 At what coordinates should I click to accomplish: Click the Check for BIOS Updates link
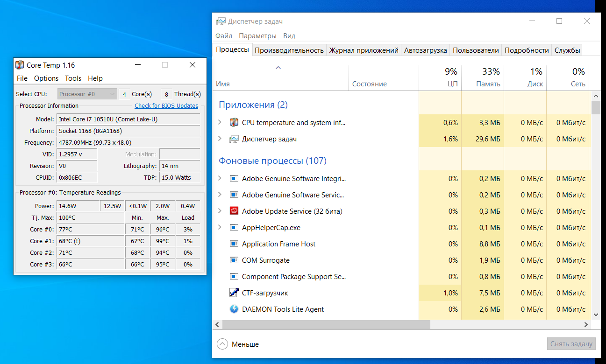pos(166,106)
